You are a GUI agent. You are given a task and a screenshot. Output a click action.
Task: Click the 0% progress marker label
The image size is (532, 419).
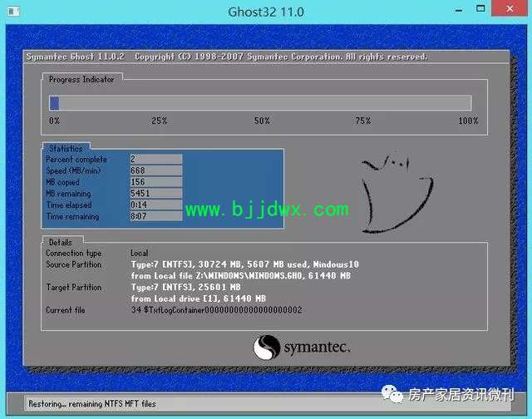(54, 121)
